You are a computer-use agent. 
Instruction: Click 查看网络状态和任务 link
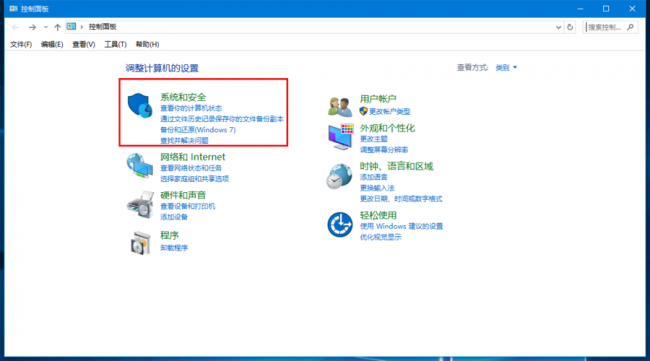point(191,168)
